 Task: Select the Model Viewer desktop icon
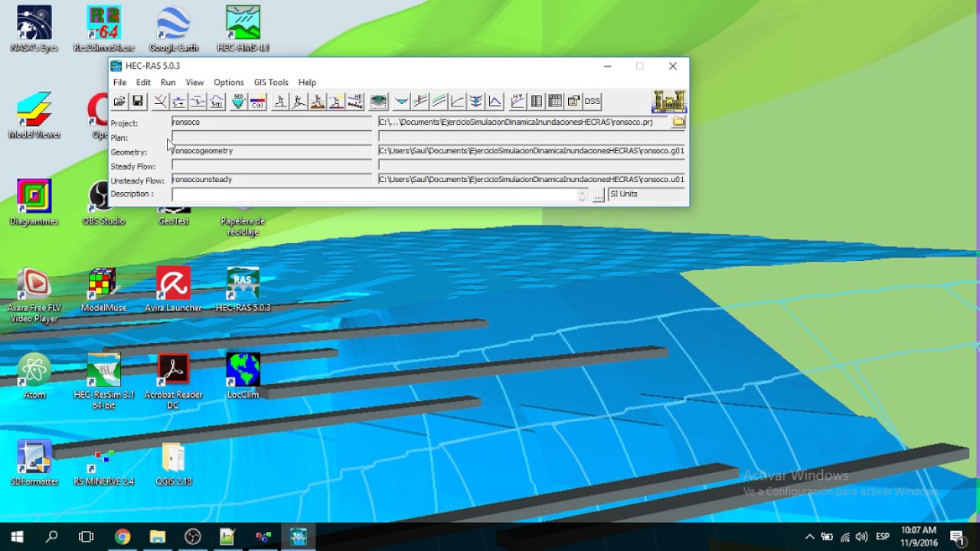click(34, 116)
